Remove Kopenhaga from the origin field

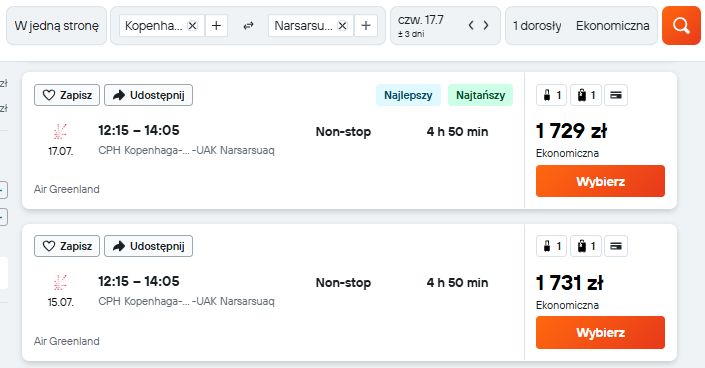coord(192,26)
